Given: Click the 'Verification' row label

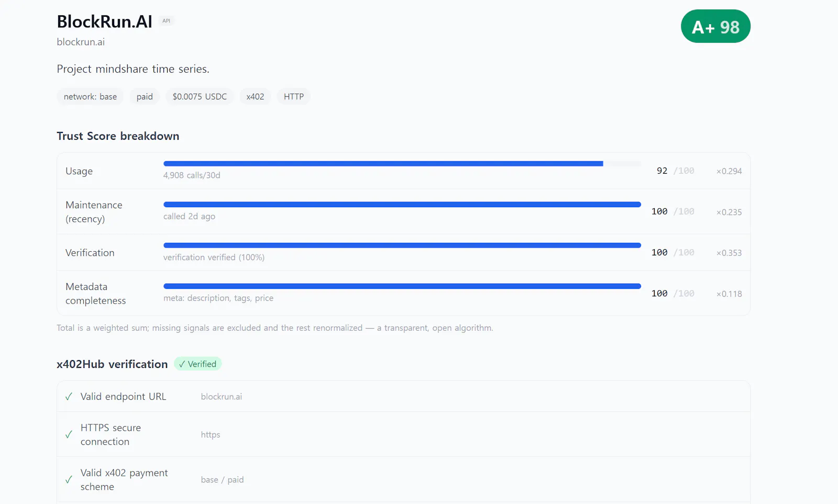Looking at the screenshot, I should pos(90,253).
